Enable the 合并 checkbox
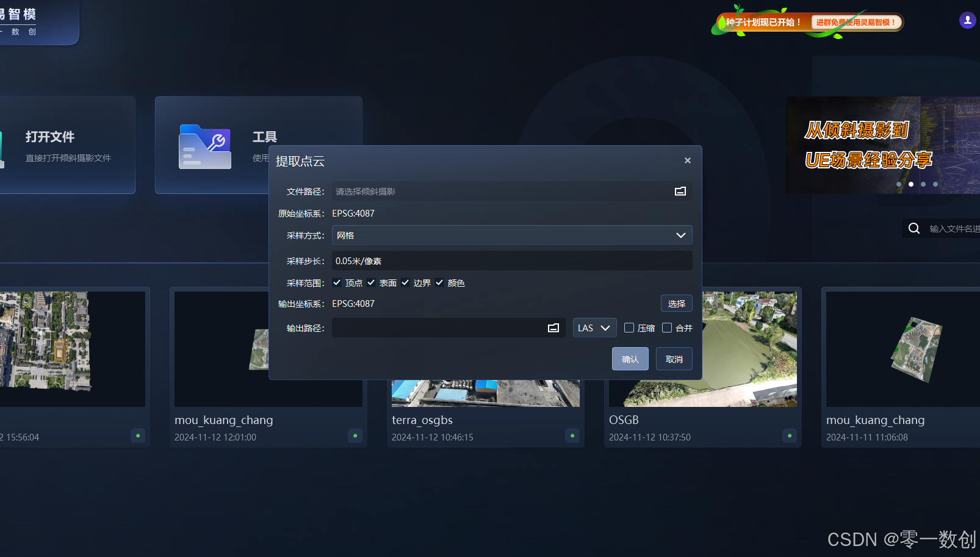980x557 pixels. (x=667, y=328)
